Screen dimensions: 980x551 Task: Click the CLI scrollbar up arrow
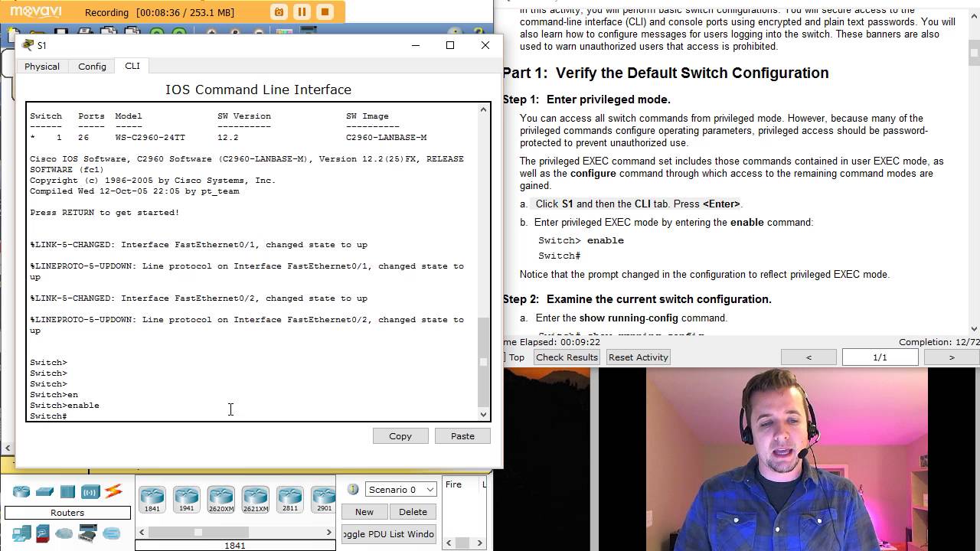(483, 109)
